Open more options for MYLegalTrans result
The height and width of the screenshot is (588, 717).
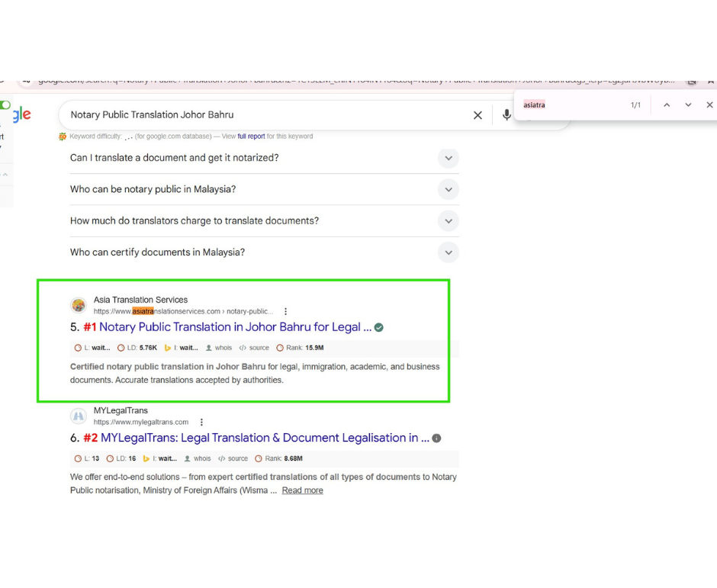point(201,422)
